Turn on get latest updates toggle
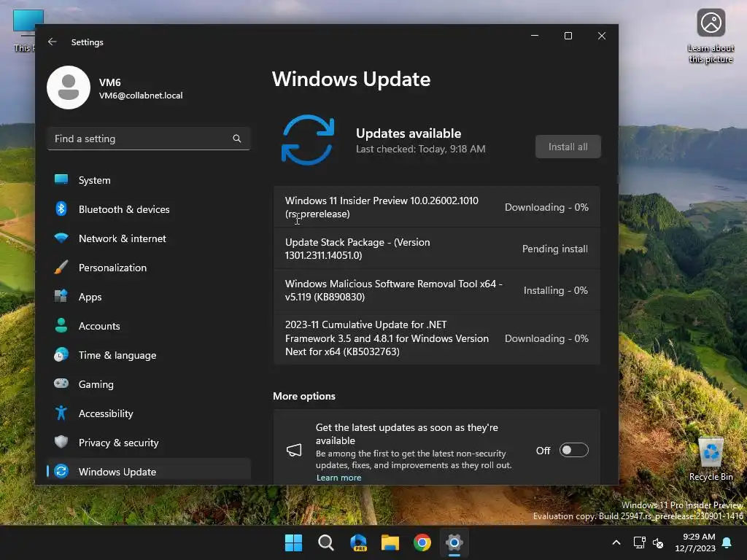Image resolution: width=747 pixels, height=560 pixels. coord(573,450)
